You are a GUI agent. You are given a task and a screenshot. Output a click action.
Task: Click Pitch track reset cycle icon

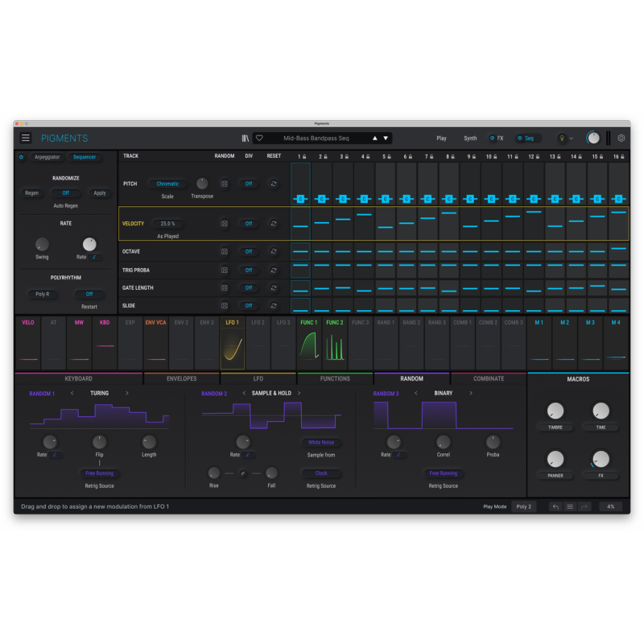pos(274,184)
